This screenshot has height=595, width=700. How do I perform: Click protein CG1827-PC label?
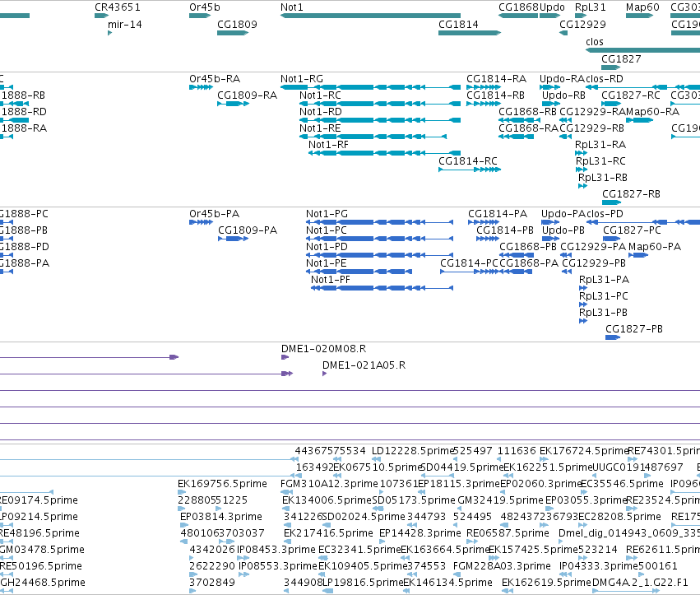[633, 230]
